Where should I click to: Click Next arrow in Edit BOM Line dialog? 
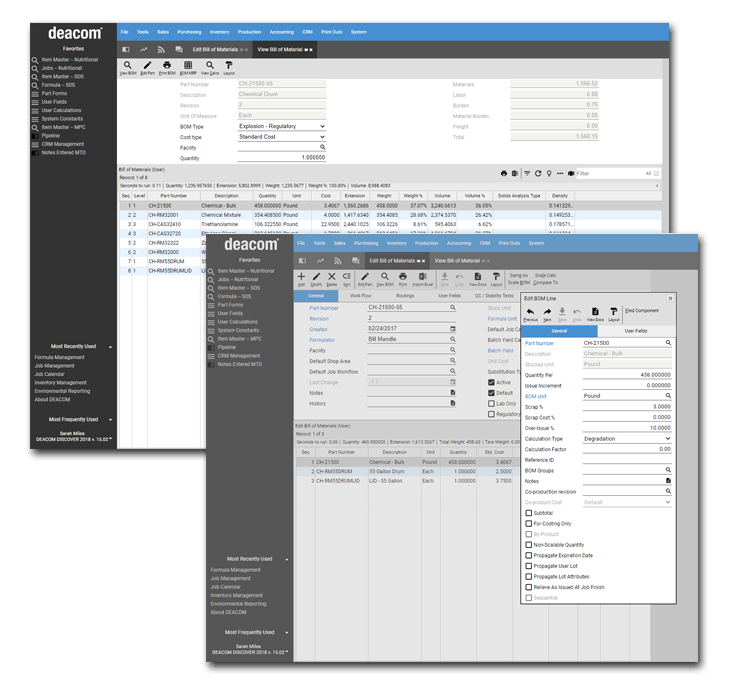(547, 313)
